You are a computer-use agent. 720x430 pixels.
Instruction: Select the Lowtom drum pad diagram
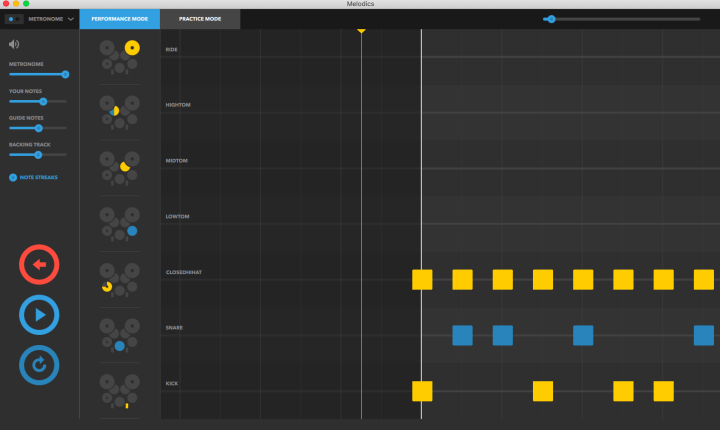point(119,224)
